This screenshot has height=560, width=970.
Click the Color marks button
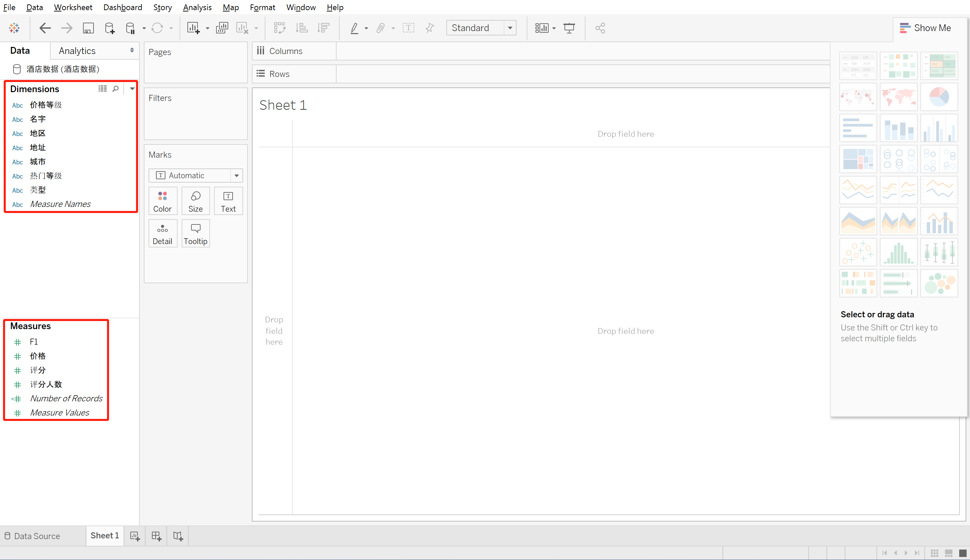[162, 201]
